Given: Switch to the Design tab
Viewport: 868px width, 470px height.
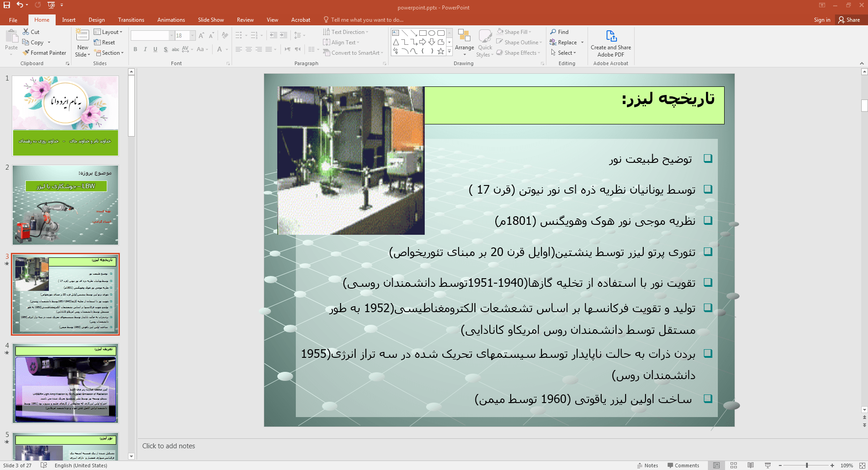Looking at the screenshot, I should coord(96,20).
